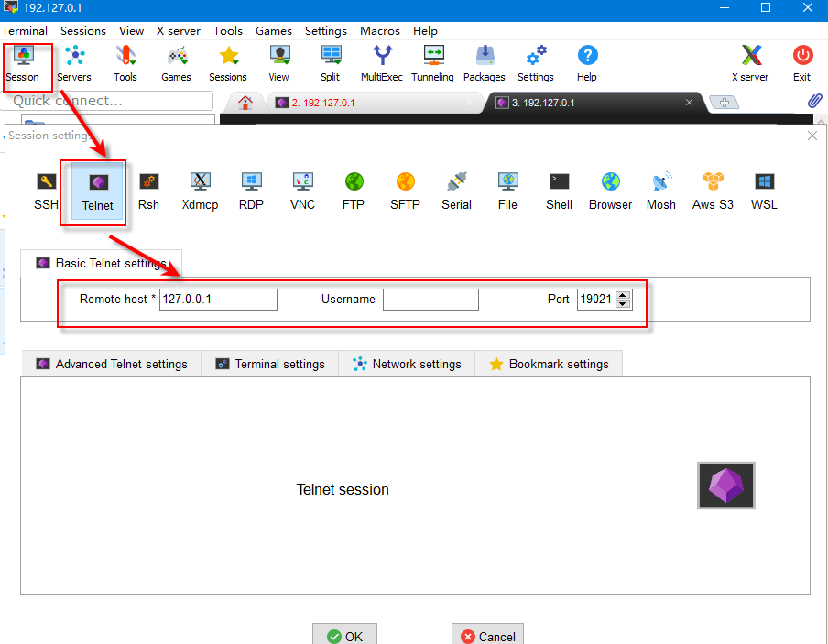Click the Help toolbar icon
This screenshot has height=644, width=828.
click(587, 64)
